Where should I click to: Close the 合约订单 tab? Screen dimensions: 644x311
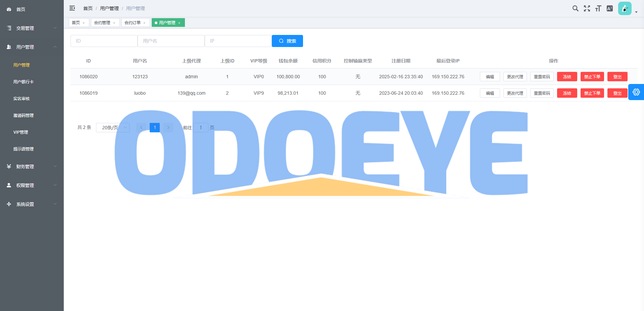144,23
